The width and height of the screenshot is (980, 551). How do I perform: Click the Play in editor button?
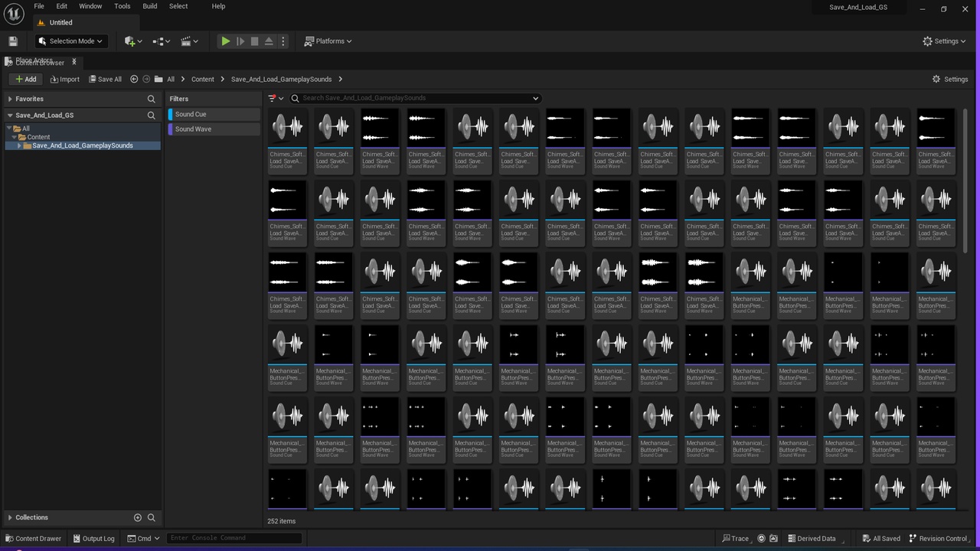(x=225, y=41)
